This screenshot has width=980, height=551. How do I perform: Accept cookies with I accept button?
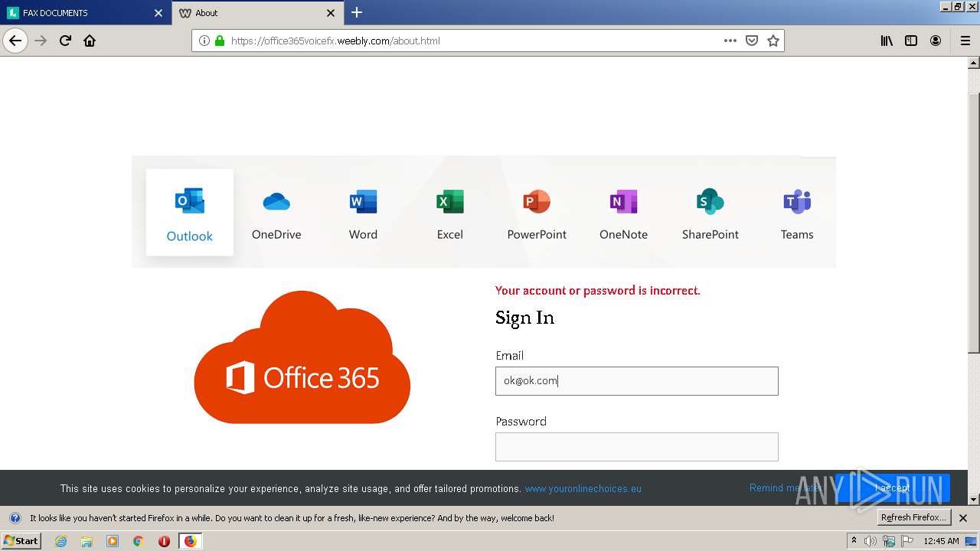893,488
